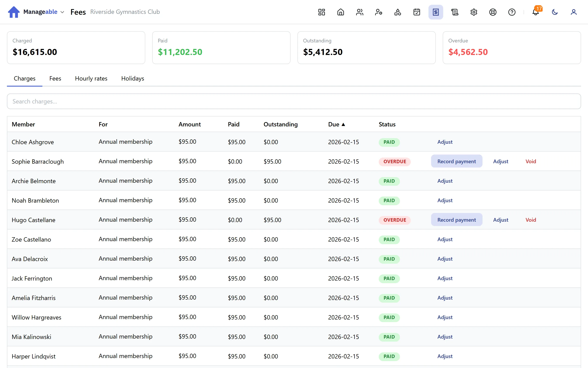Switch to the Charges tab
The image size is (588, 368).
pos(25,78)
